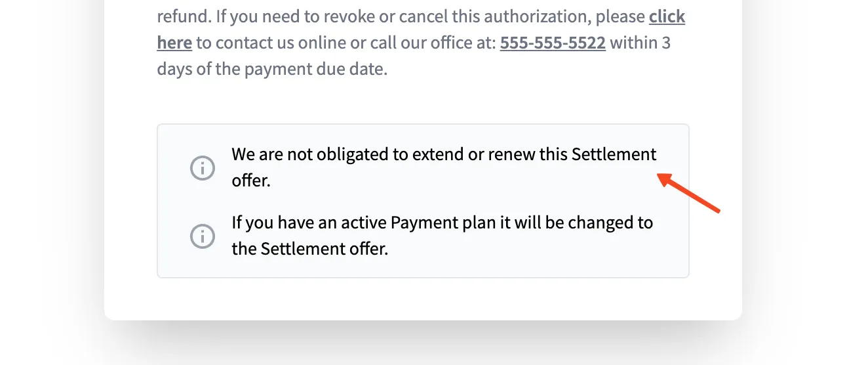This screenshot has width=868, height=365.
Task: Click the 'days of the payment due date' line
Action: coord(272,69)
